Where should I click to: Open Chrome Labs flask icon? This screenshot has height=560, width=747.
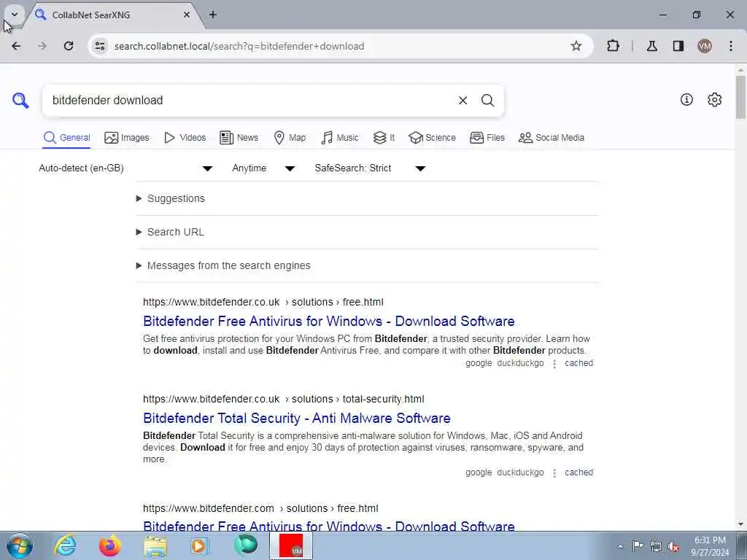click(652, 46)
